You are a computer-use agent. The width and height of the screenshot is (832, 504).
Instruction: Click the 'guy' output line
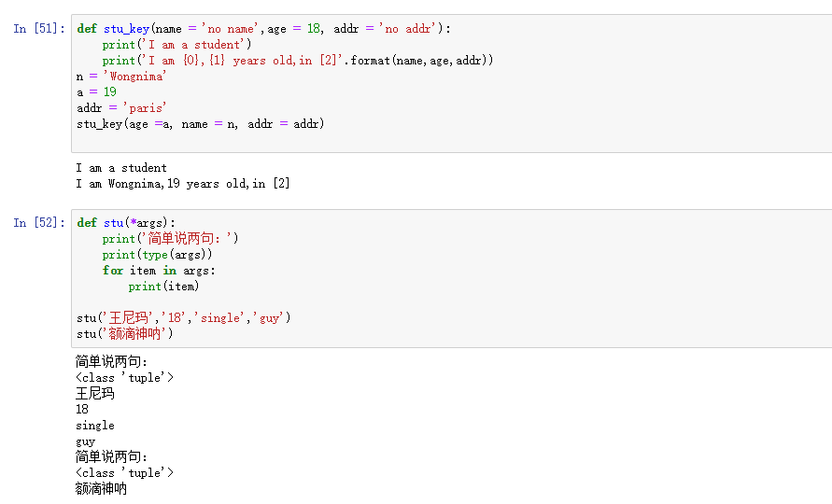click(x=86, y=441)
